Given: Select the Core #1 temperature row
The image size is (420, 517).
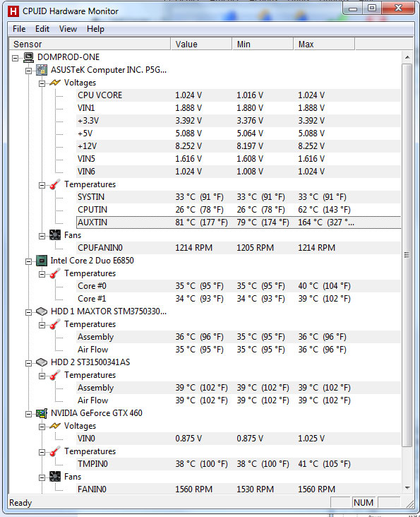Looking at the screenshot, I should point(238,299).
